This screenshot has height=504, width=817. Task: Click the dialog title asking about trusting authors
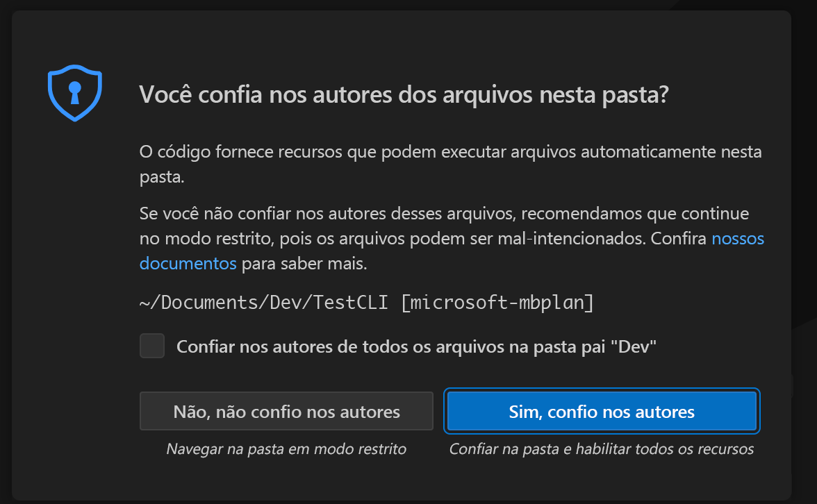coord(403,94)
